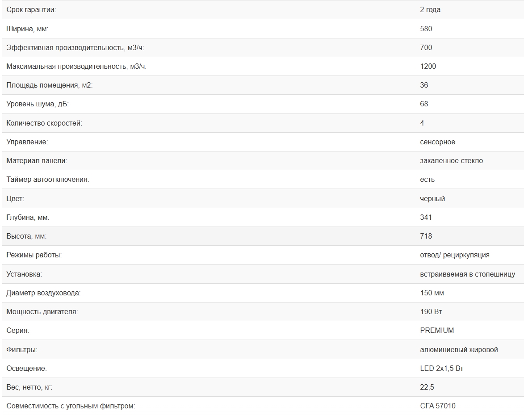Select the "Ширина, мм" label
This screenshot has width=524, height=420.
[27, 29]
